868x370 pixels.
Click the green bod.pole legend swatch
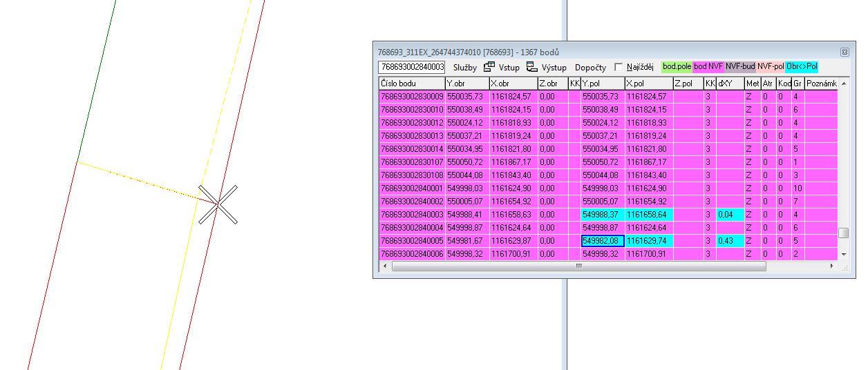point(677,67)
